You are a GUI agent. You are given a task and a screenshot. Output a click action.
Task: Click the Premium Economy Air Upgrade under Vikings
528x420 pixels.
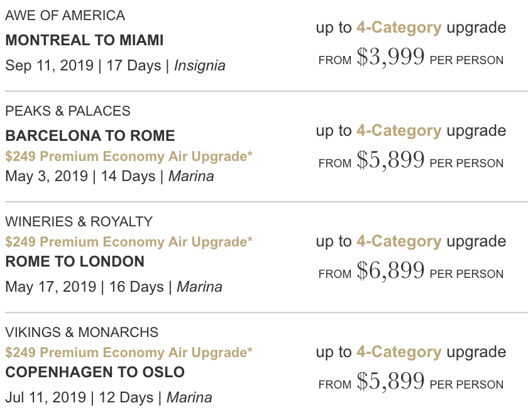[x=129, y=353]
